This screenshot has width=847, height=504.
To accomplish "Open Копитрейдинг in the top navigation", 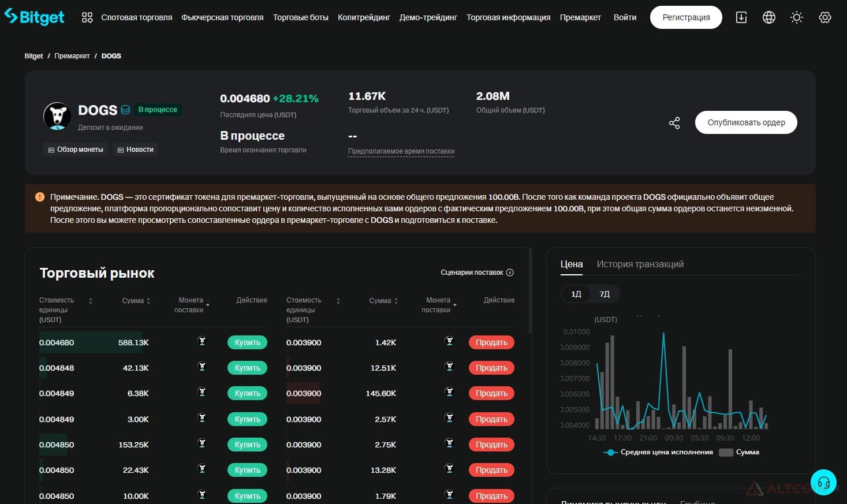I will point(364,17).
